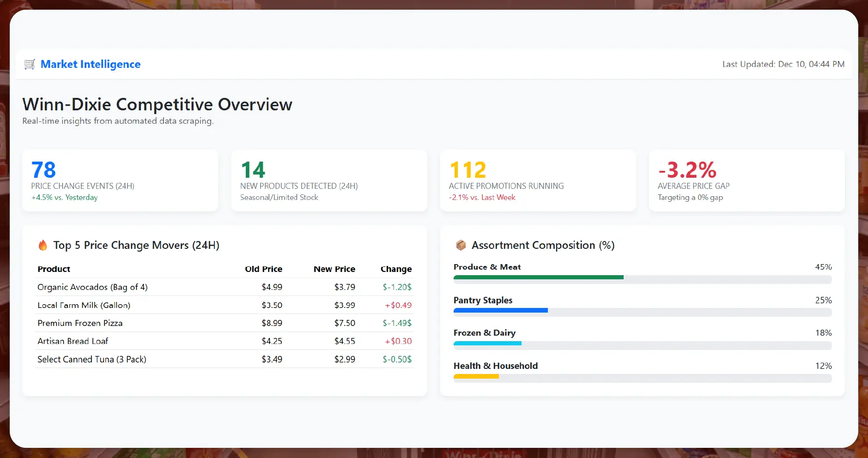Open the Price Change Events stat card
Image resolution: width=868 pixels, height=458 pixels.
pyautogui.click(x=120, y=180)
